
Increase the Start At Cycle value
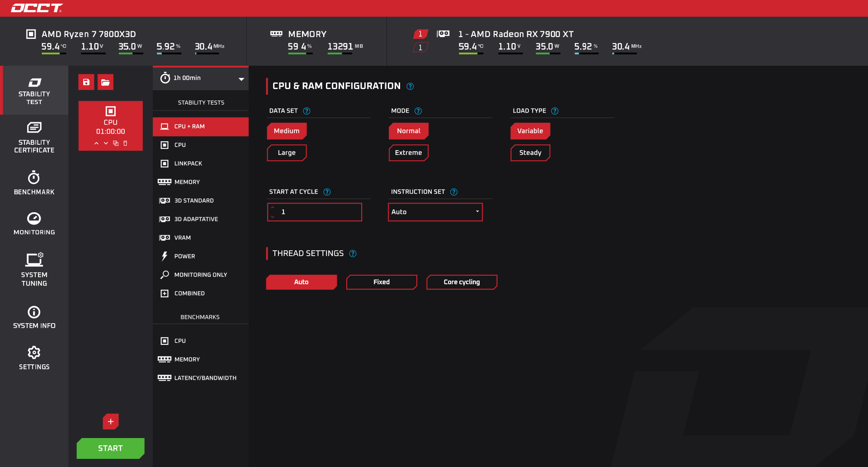(273, 207)
